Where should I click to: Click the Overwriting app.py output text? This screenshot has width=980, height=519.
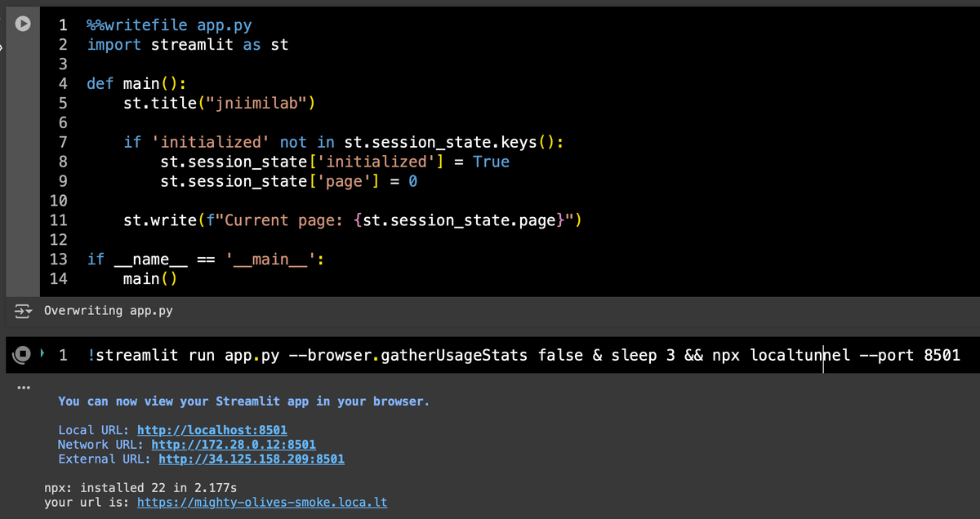(108, 310)
